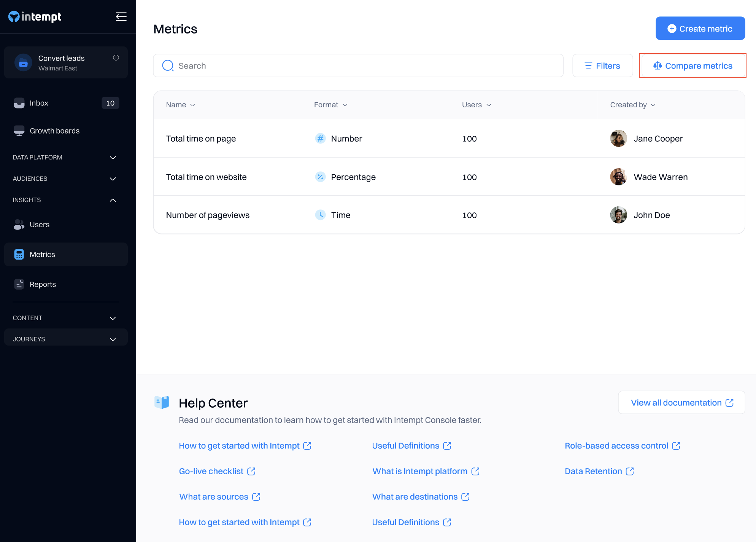Image resolution: width=756 pixels, height=542 pixels.
Task: Click the info icon next to Convert leads
Action: click(116, 58)
